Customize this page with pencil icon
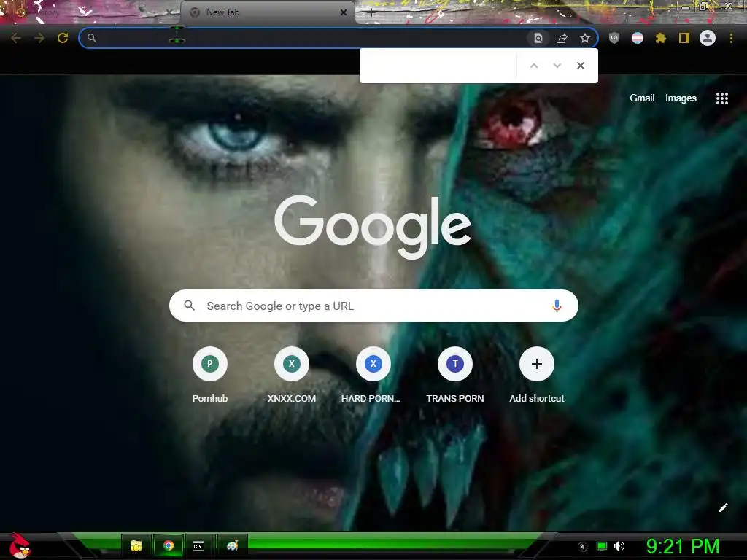The height and width of the screenshot is (560, 747). coord(723,507)
